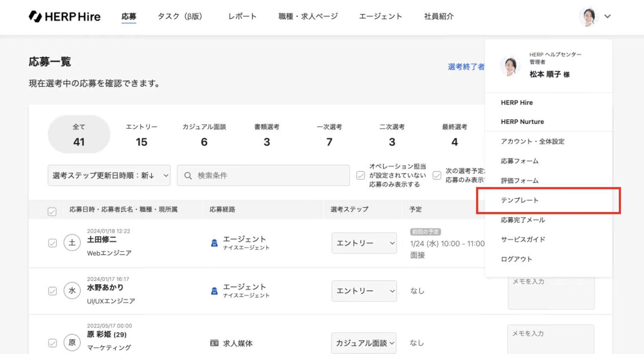
Task: Choose ログアウト in the account menu
Action: 516,259
